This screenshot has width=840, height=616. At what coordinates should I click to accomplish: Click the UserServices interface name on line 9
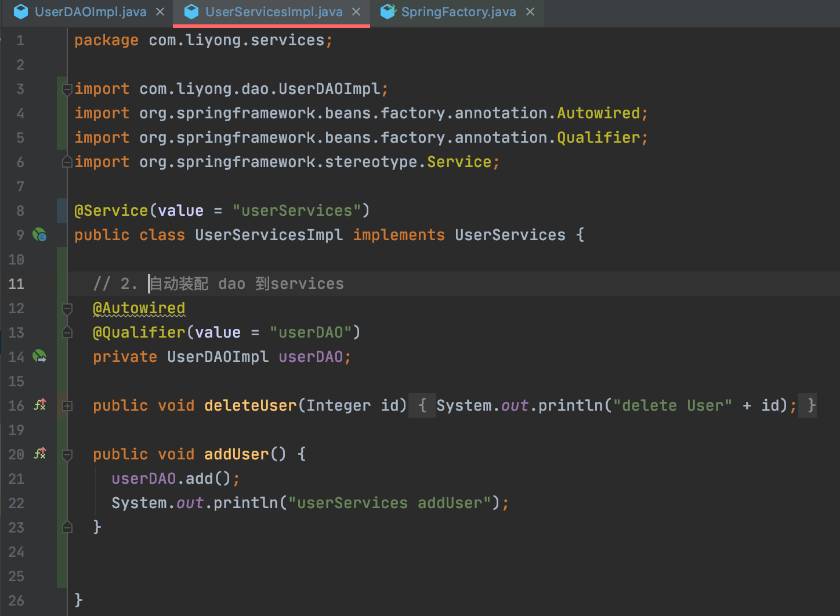510,235
